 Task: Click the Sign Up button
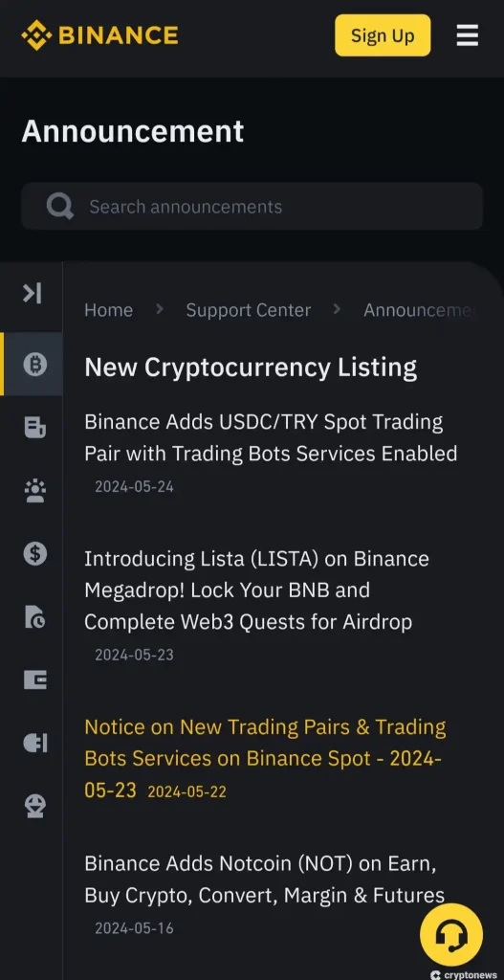(383, 35)
